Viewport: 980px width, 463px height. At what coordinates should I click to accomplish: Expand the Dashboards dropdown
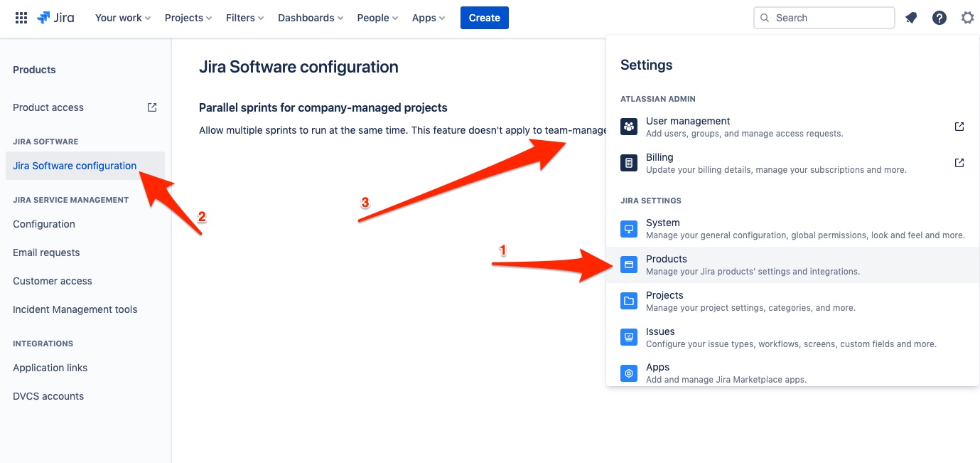(310, 18)
